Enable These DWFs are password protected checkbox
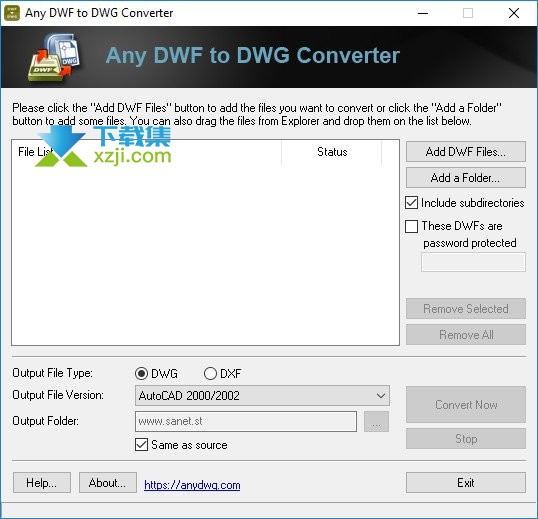Viewport: 538px width, 519px height. coord(411,226)
